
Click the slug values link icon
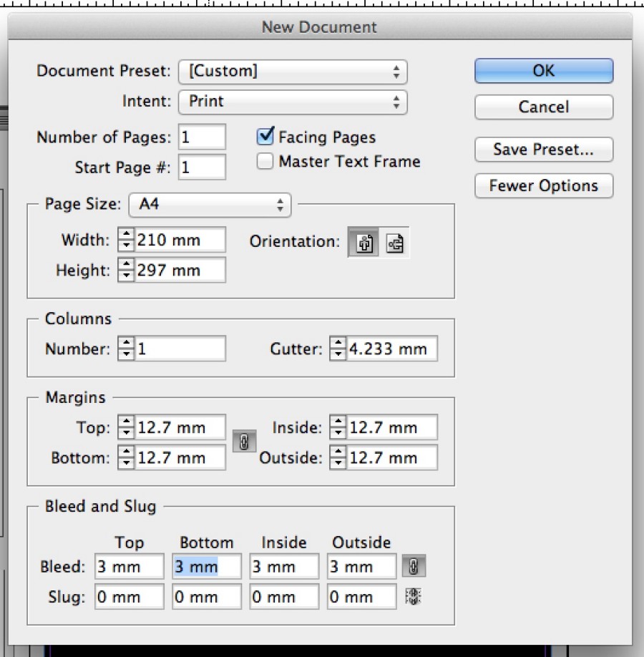point(413,596)
